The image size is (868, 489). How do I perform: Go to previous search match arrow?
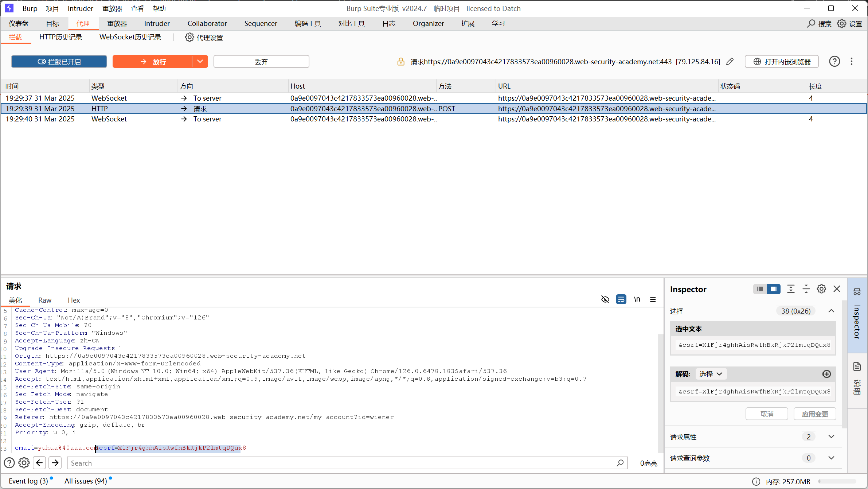[x=39, y=463]
